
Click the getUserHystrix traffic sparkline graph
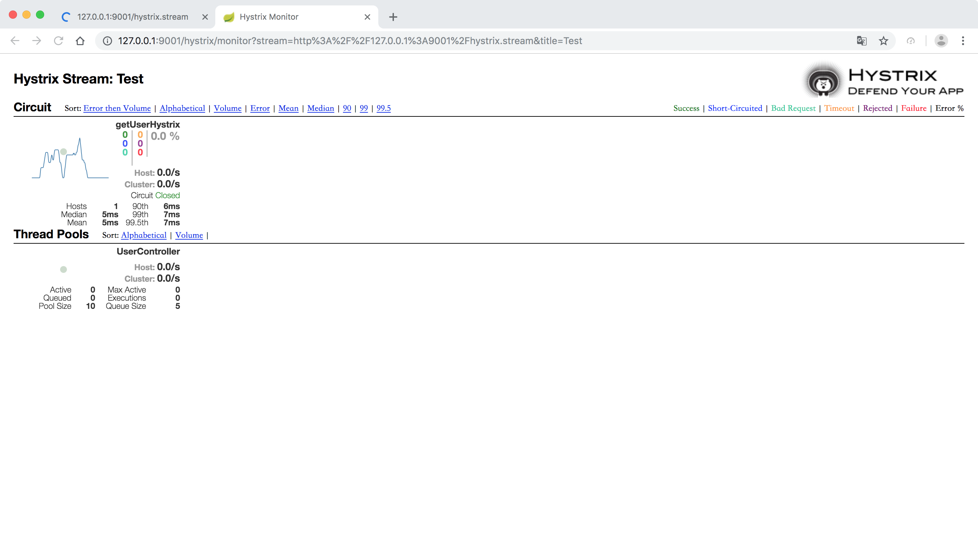(70, 158)
